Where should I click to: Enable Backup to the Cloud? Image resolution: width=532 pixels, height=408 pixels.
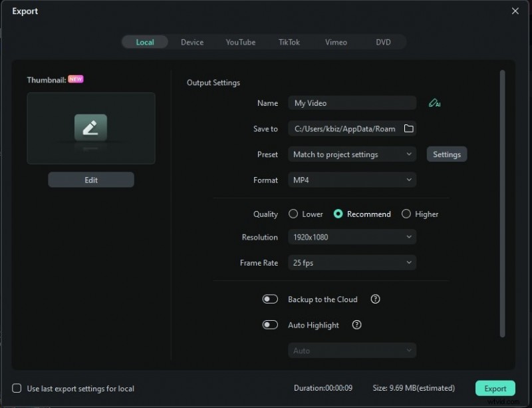click(270, 299)
